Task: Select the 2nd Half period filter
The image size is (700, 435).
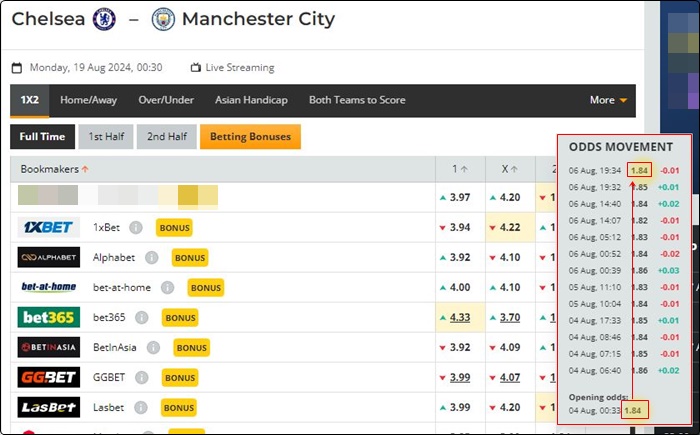Action: [x=167, y=137]
